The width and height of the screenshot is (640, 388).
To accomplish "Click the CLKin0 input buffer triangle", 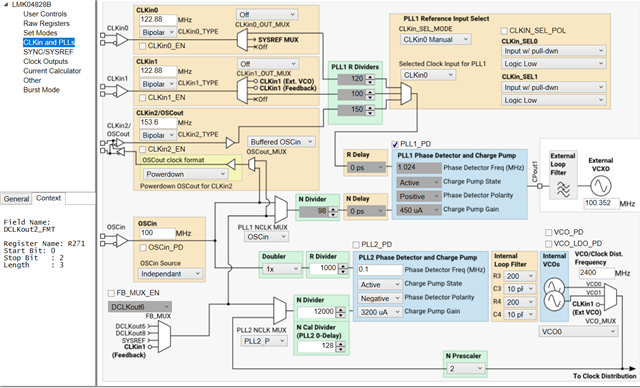I will tap(122, 40).
